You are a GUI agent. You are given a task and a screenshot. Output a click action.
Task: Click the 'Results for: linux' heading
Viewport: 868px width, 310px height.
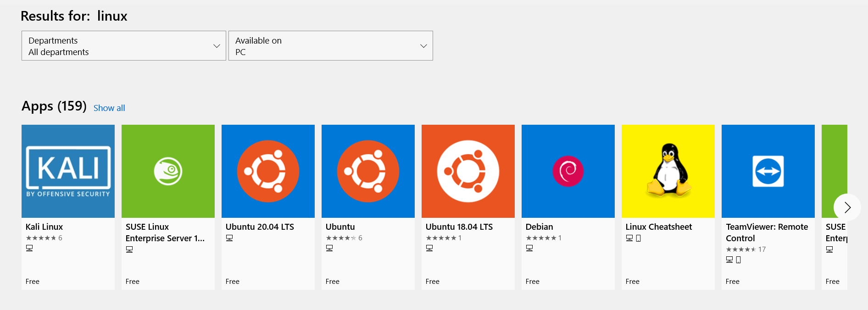pyautogui.click(x=74, y=16)
